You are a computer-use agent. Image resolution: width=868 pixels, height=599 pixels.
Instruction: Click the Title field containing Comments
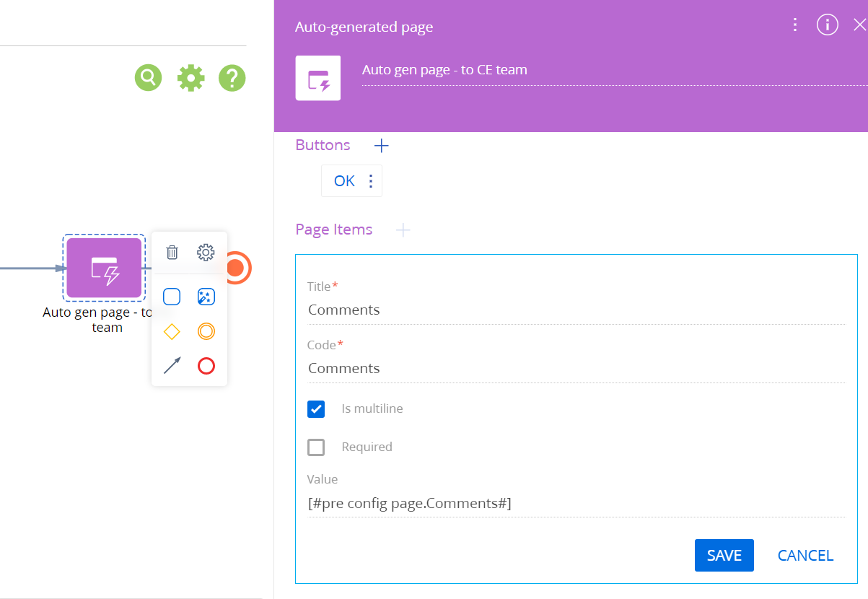coord(577,310)
